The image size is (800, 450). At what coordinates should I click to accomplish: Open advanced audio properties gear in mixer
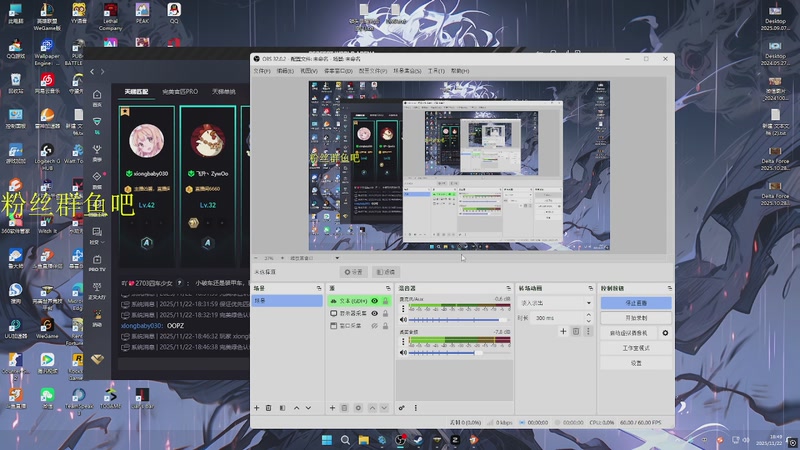[x=402, y=408]
